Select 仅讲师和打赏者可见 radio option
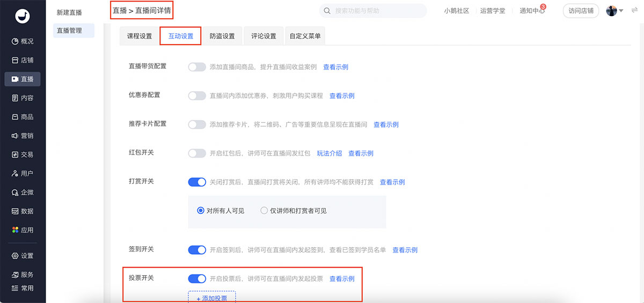 (264, 211)
